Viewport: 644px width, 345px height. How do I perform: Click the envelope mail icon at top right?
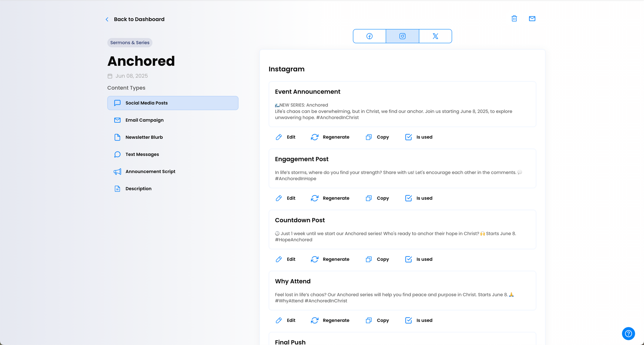(x=532, y=18)
